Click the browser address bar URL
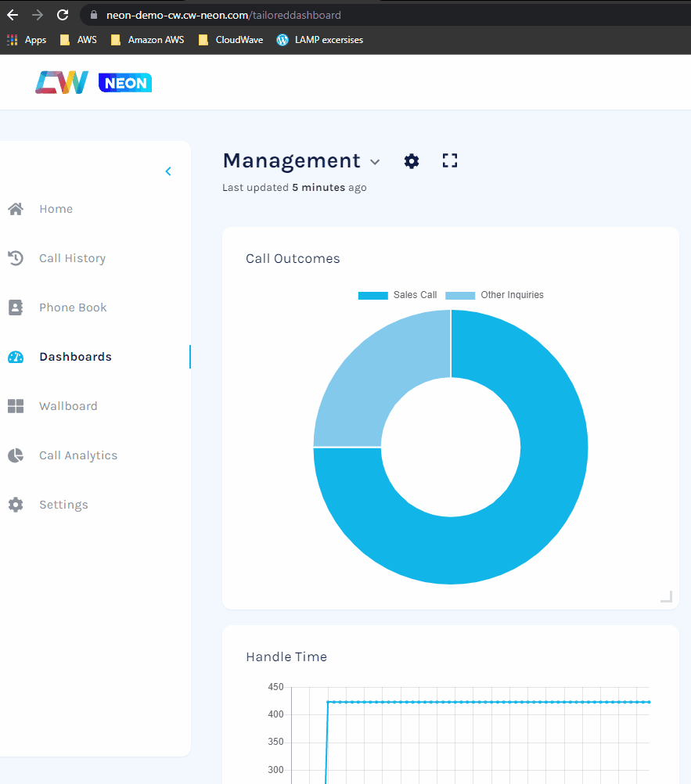Screen dimensions: 691x784 (224, 15)
